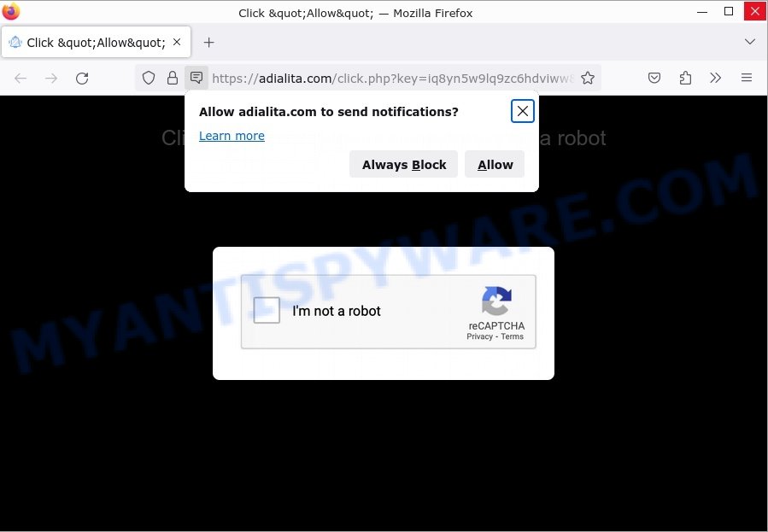This screenshot has width=768, height=532.
Task: Focus the adialita.com address bar
Action: (392, 79)
